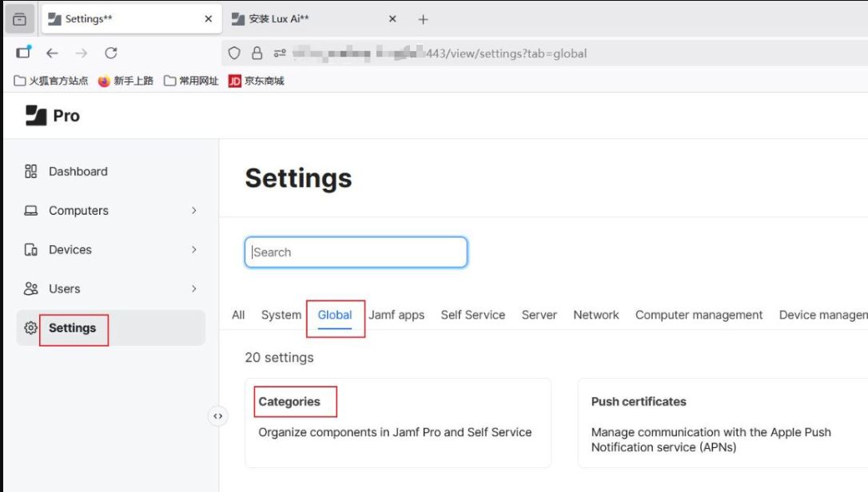Click the Dashboard icon in sidebar

[x=31, y=171]
